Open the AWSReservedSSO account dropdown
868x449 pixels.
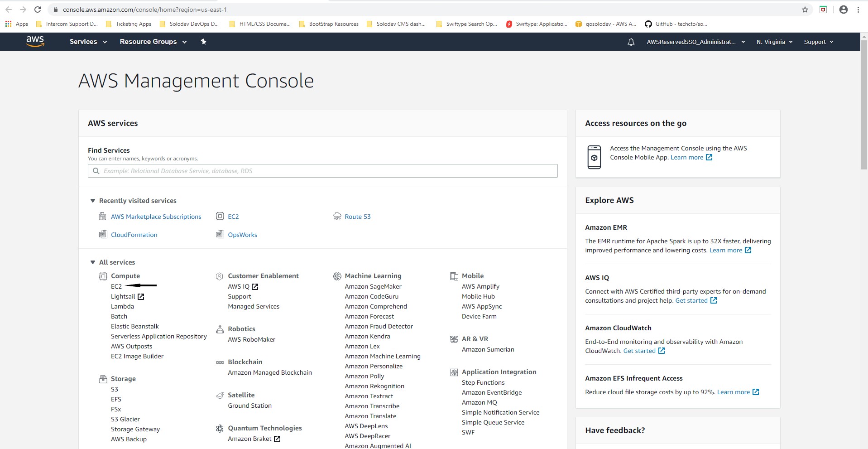point(695,42)
